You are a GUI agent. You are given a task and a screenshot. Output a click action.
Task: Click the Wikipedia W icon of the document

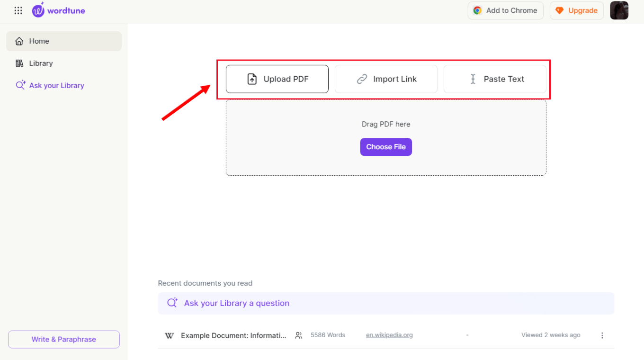169,335
